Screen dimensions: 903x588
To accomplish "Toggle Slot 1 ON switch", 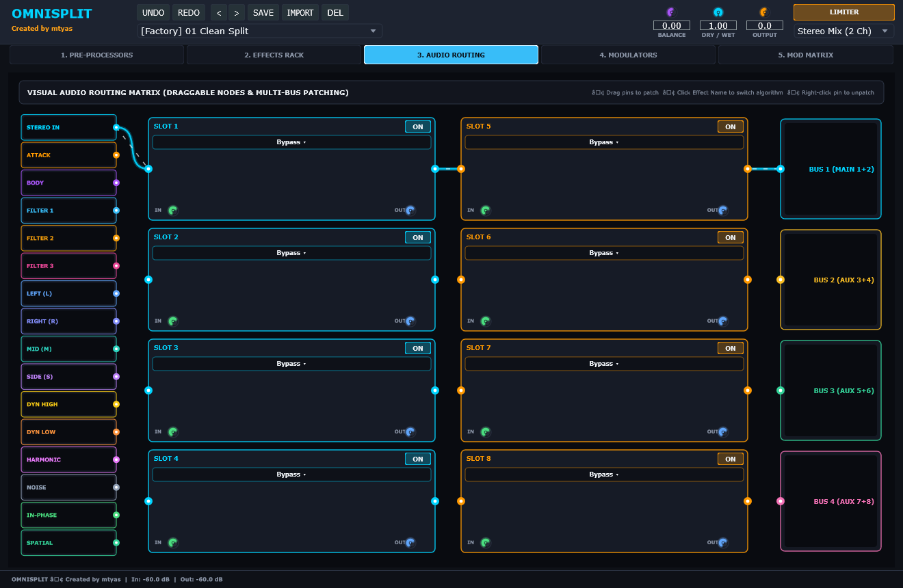I will click(418, 126).
